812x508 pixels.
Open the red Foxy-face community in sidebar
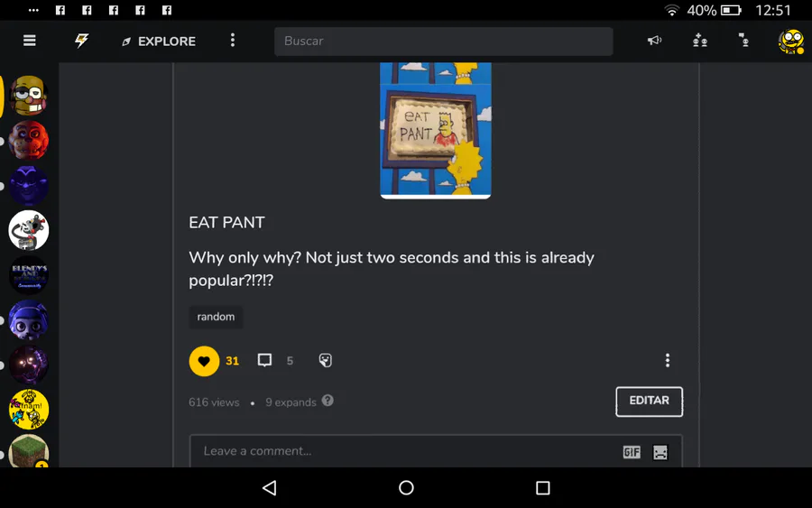[x=29, y=141]
